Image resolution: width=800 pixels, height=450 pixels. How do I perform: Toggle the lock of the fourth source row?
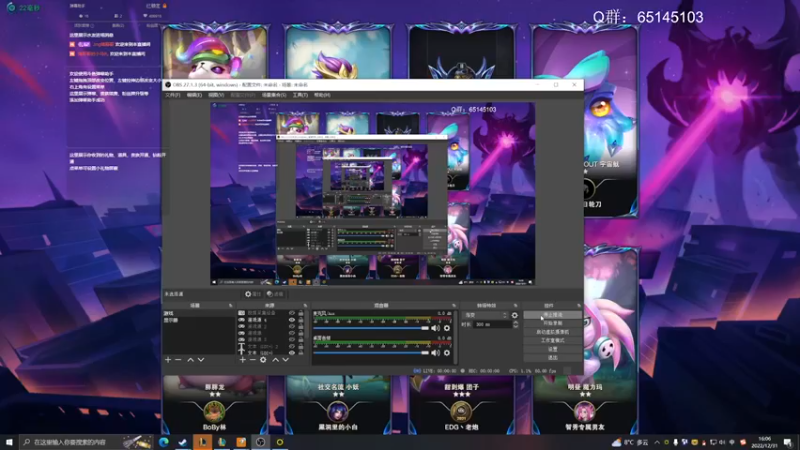pyautogui.click(x=301, y=333)
